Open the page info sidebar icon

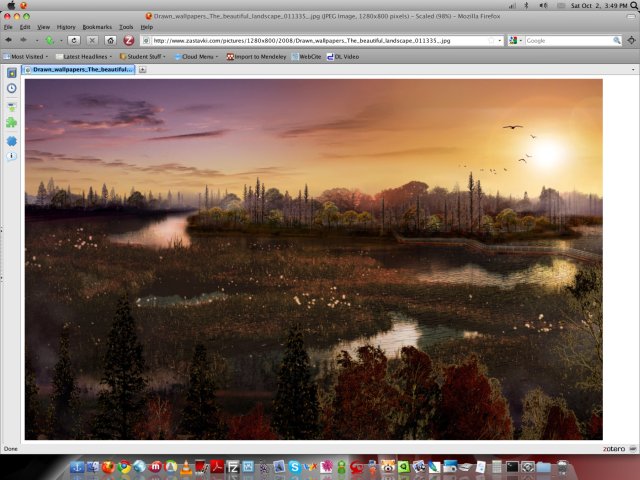point(11,156)
